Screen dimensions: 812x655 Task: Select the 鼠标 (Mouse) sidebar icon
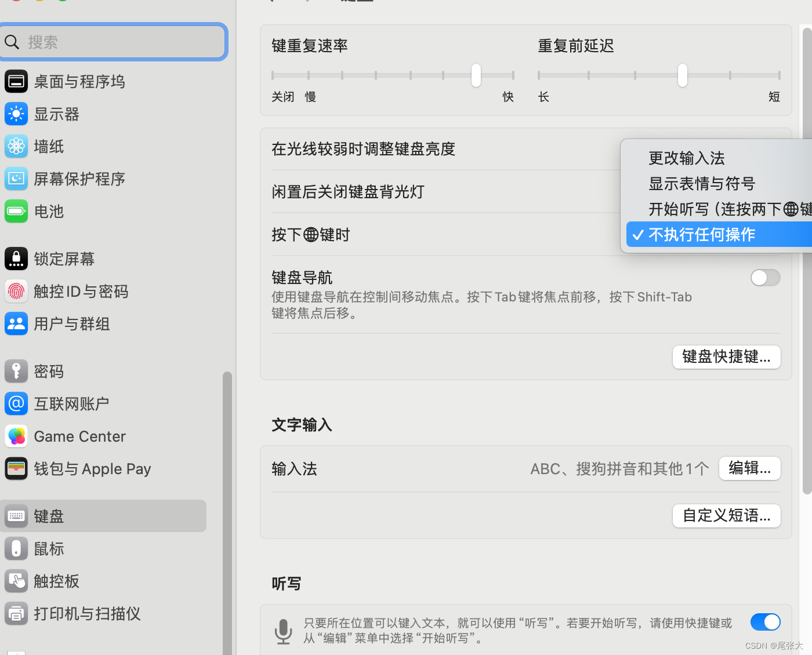click(49, 548)
